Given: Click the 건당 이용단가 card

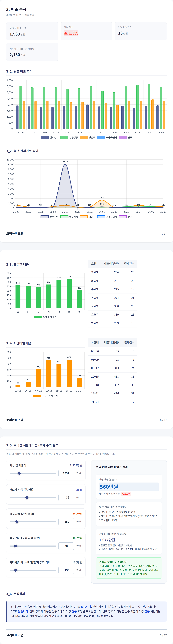Looking at the screenshot, I should pyautogui.click(x=141, y=31).
